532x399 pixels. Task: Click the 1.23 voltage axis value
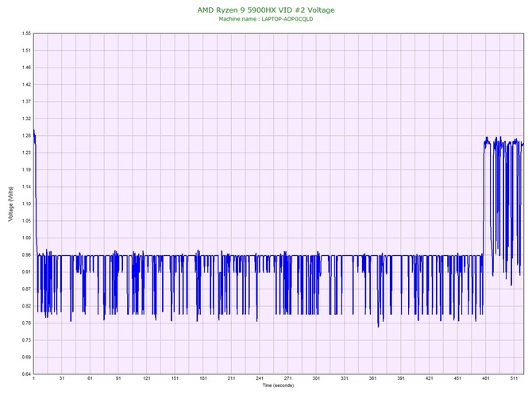coord(26,153)
